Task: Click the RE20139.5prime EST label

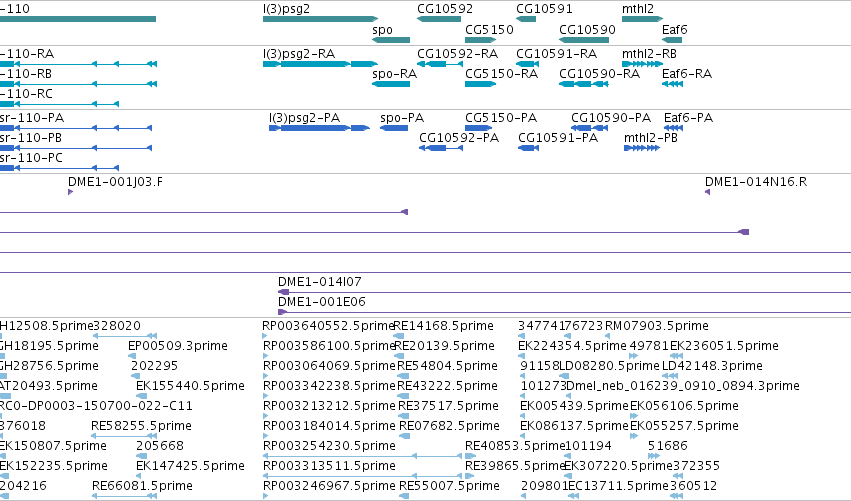Action: [x=444, y=346]
